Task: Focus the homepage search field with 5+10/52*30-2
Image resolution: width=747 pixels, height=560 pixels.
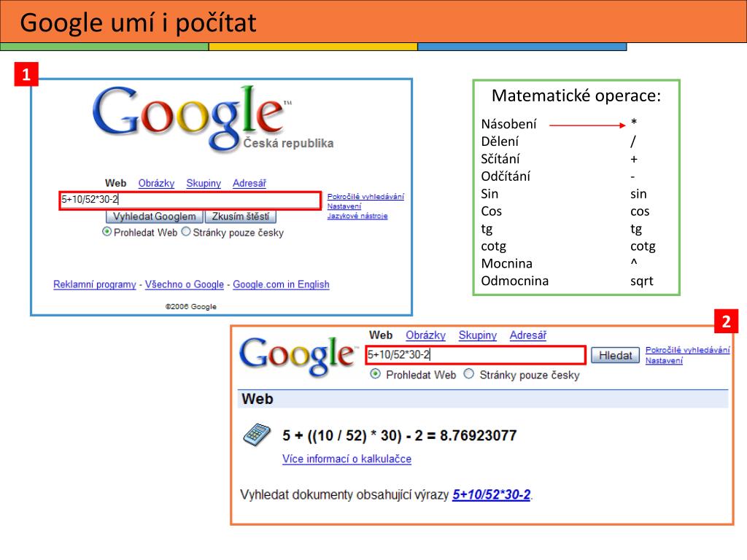Action: coord(190,200)
